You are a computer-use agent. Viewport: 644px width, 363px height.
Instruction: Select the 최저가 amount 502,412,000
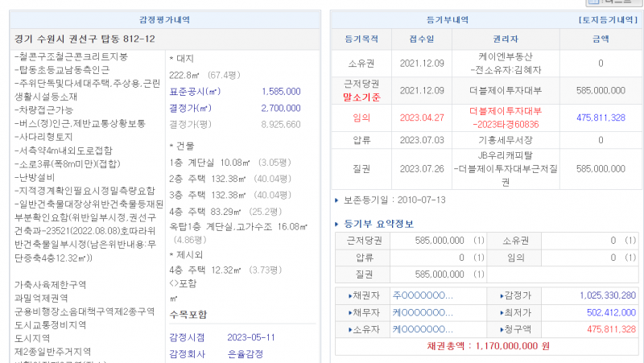tap(612, 312)
